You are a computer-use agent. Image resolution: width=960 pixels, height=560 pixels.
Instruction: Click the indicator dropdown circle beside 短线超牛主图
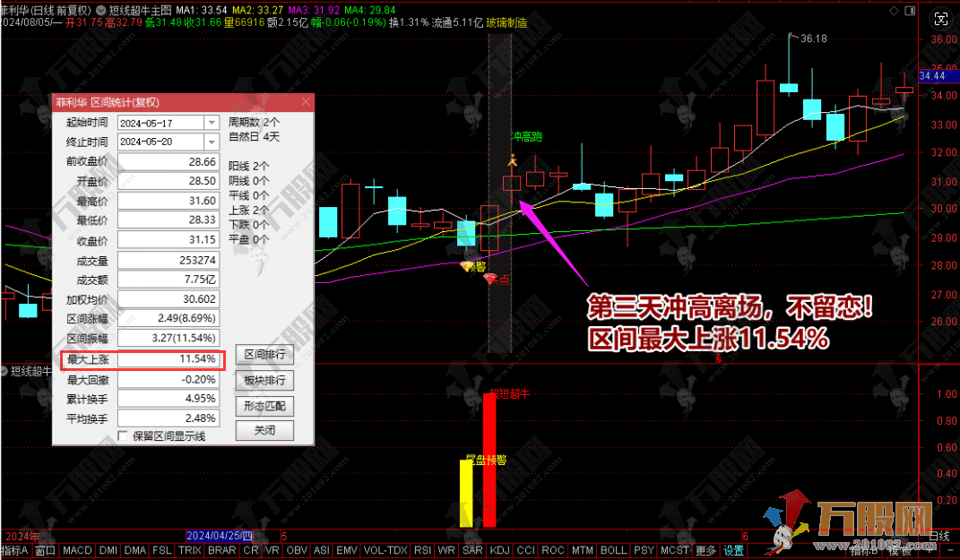click(x=101, y=11)
